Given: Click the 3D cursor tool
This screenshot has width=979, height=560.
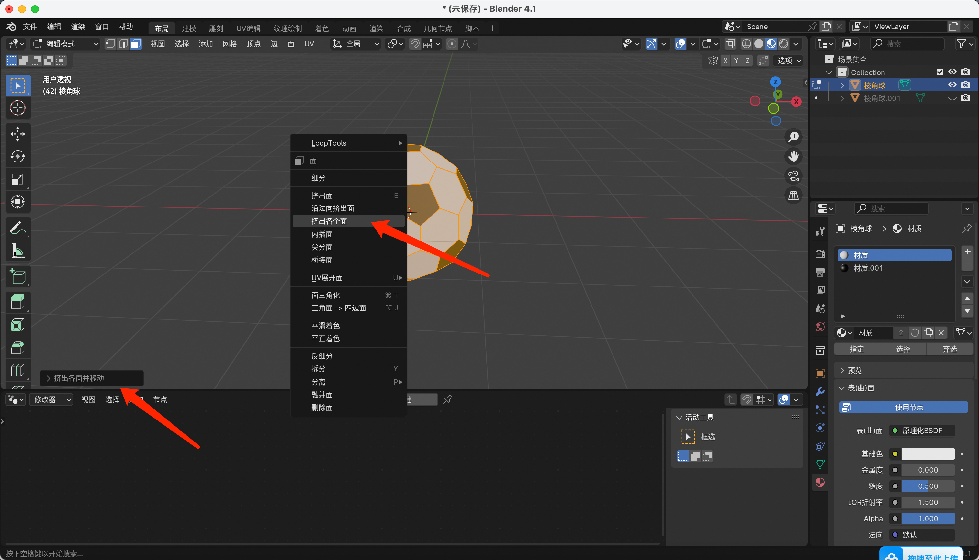Looking at the screenshot, I should tap(18, 108).
